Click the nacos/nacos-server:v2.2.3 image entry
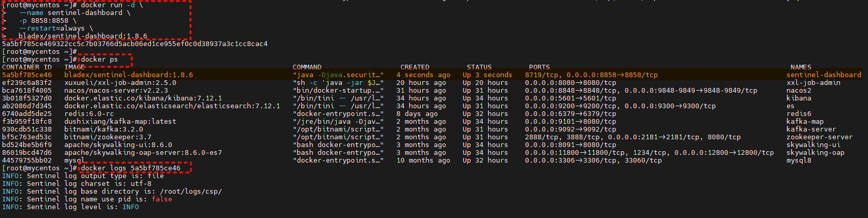868x218 pixels. click(116, 91)
